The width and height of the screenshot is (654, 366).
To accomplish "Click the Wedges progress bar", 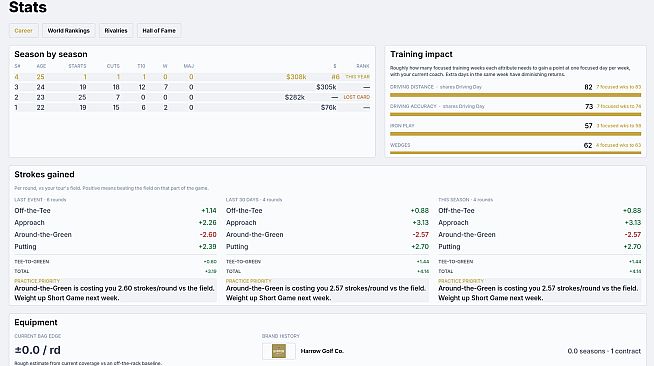I will pyautogui.click(x=515, y=153).
